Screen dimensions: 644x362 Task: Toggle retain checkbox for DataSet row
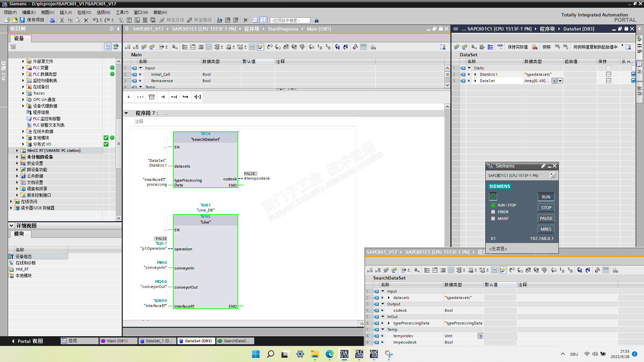608,81
